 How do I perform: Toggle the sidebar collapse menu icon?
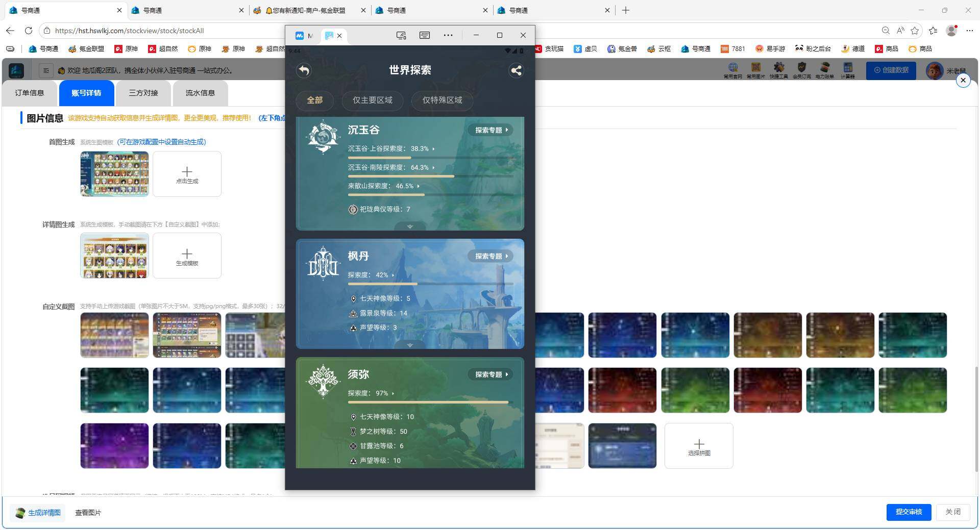(46, 70)
